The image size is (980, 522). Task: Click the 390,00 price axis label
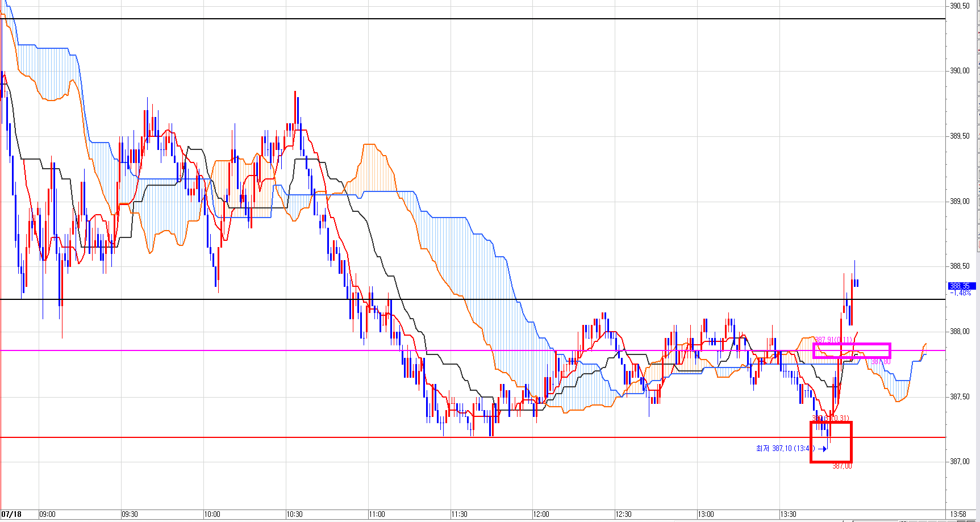960,71
